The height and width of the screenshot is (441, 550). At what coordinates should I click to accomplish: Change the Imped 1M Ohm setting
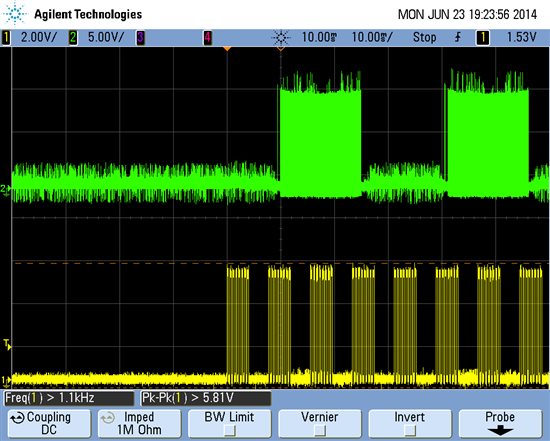point(139,423)
